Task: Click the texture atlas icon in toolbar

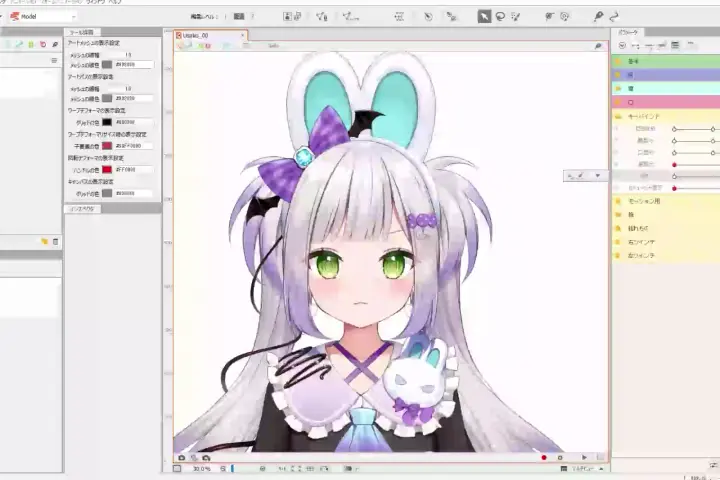Action: (x=287, y=17)
